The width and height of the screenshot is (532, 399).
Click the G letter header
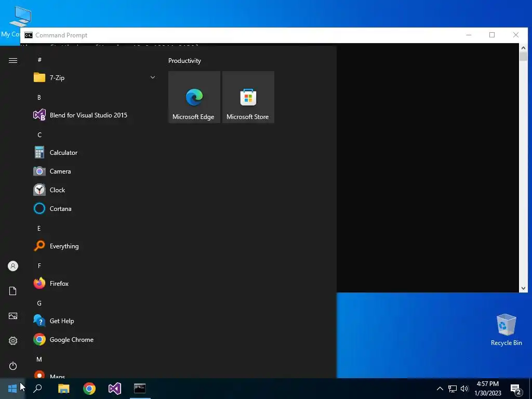(x=39, y=303)
